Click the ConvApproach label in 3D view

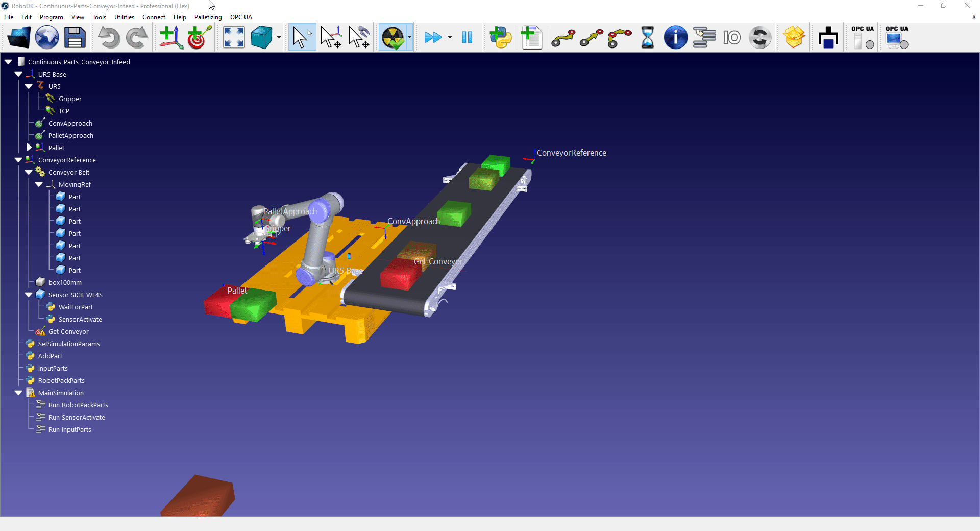(413, 221)
